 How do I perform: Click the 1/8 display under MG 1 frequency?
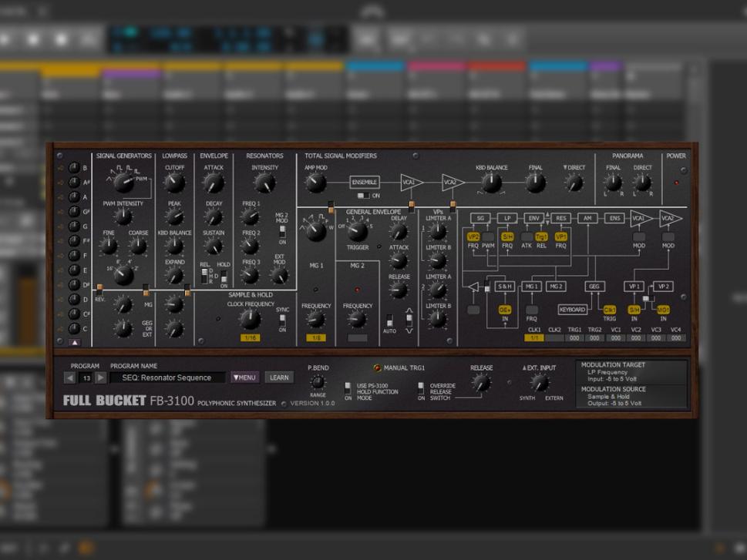click(315, 338)
